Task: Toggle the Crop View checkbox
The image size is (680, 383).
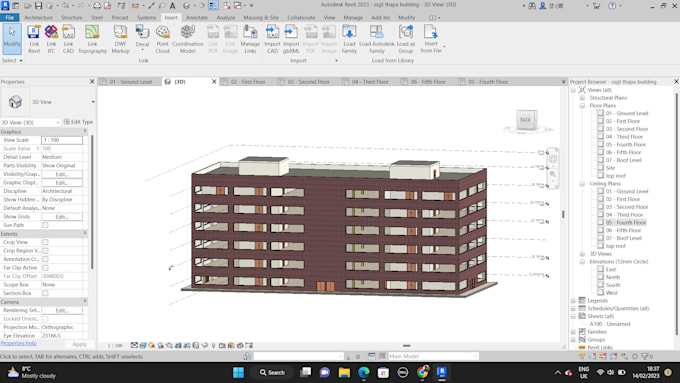Action: pyautogui.click(x=45, y=242)
